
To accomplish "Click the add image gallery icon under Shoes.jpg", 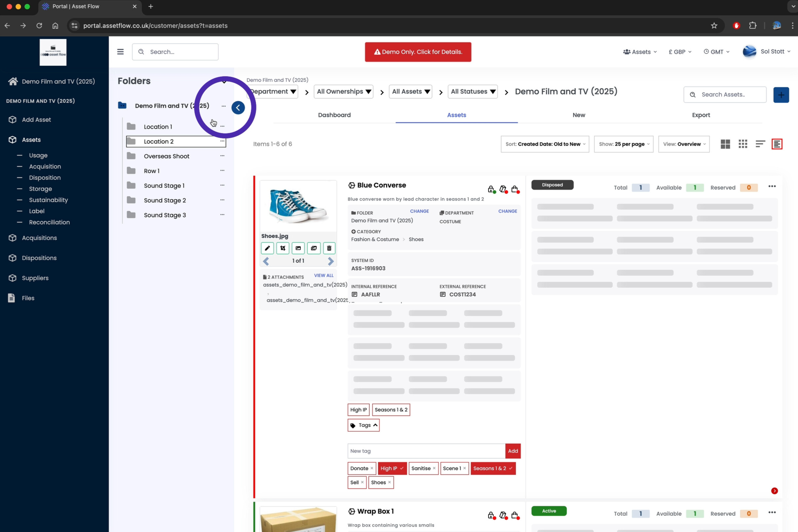I will [x=314, y=248].
